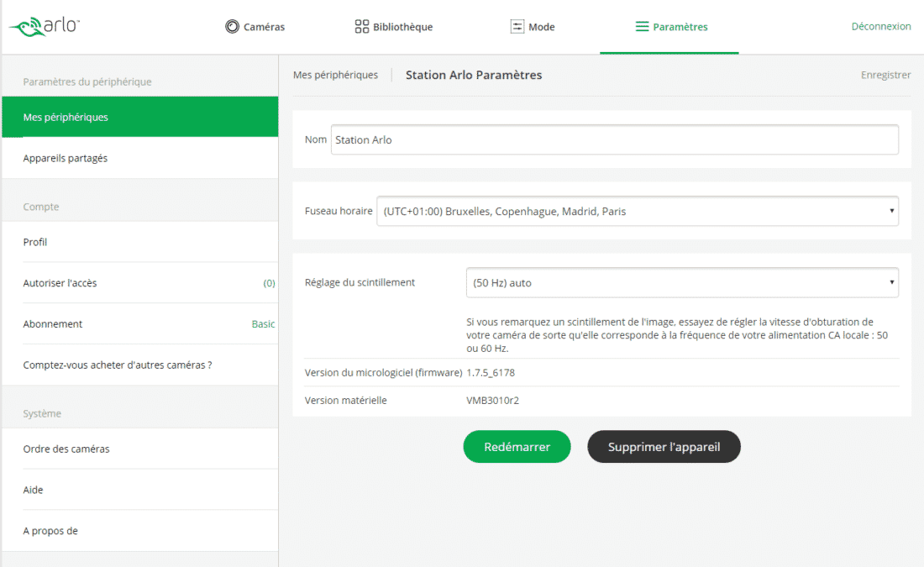Click Comptez-vous acheter d'autres caméras

point(139,365)
